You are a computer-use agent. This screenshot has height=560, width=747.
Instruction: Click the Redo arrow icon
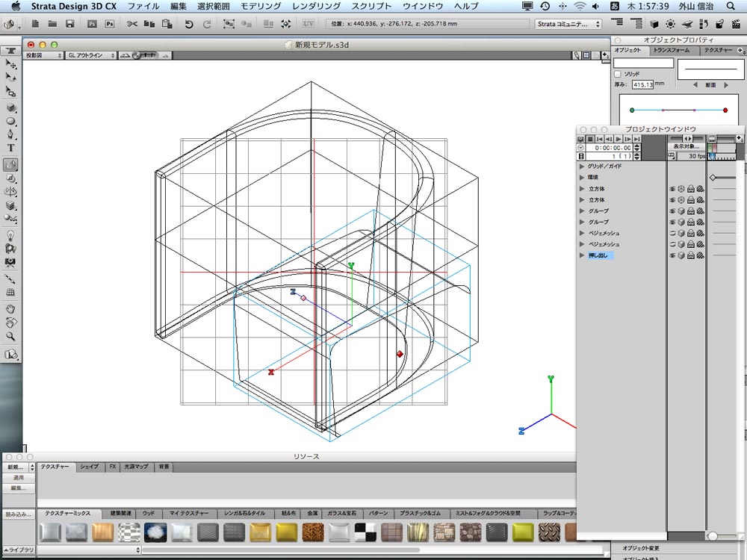click(x=207, y=24)
